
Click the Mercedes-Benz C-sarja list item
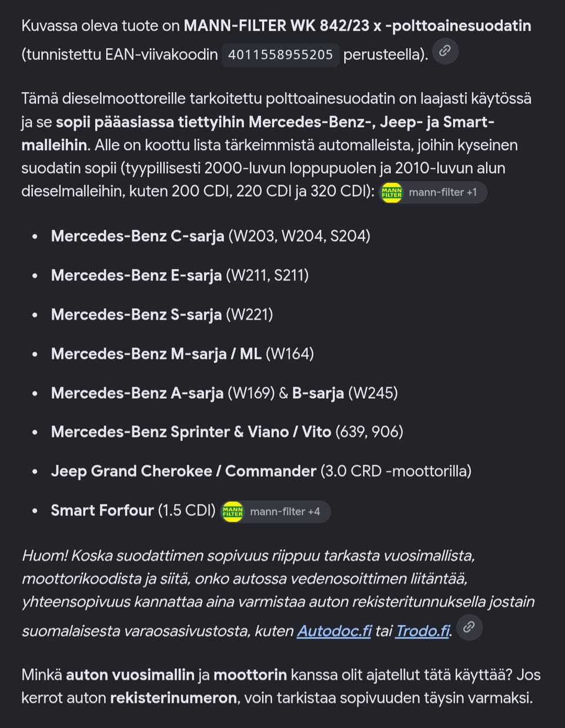pyautogui.click(x=211, y=236)
